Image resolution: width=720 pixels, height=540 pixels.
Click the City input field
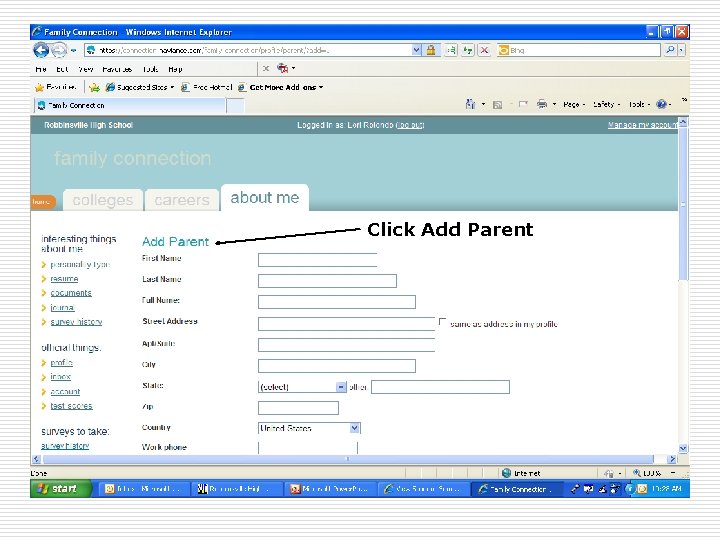pos(337,366)
